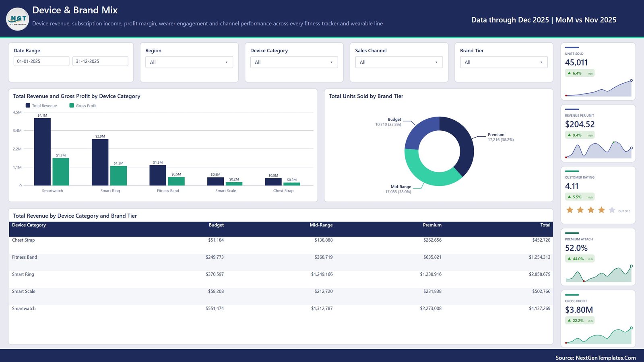Sort table by Total column header
The width and height of the screenshot is (644, 362).
[545, 225]
